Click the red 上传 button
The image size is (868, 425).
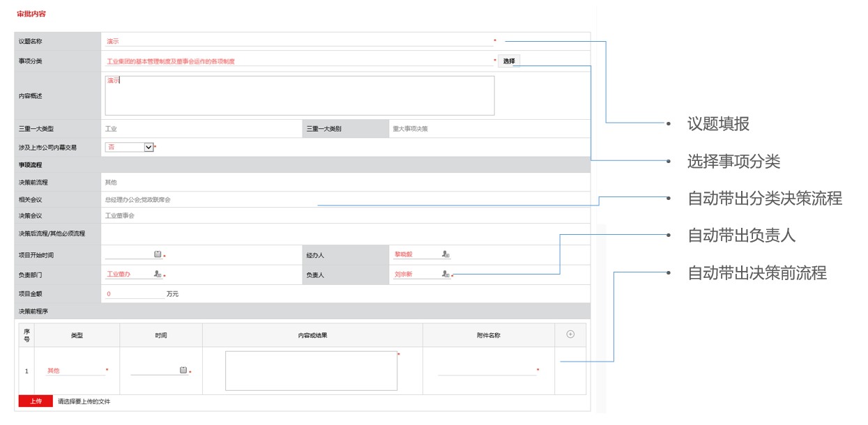tap(36, 401)
